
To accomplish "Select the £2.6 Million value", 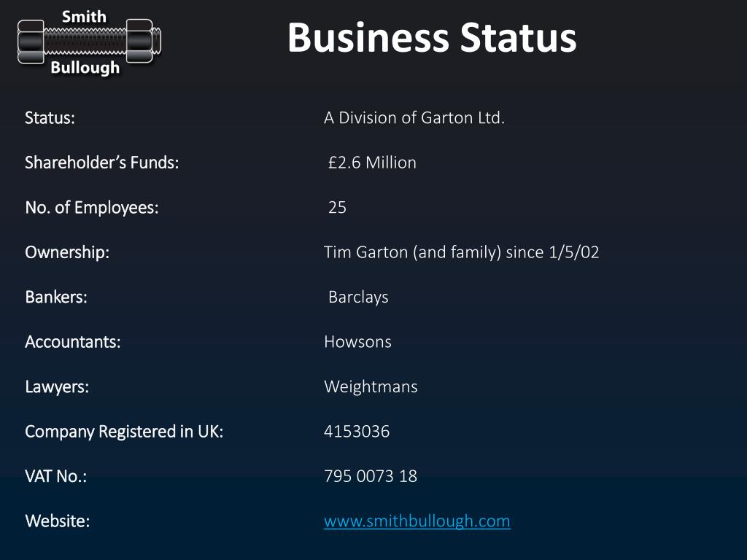I will (x=372, y=163).
